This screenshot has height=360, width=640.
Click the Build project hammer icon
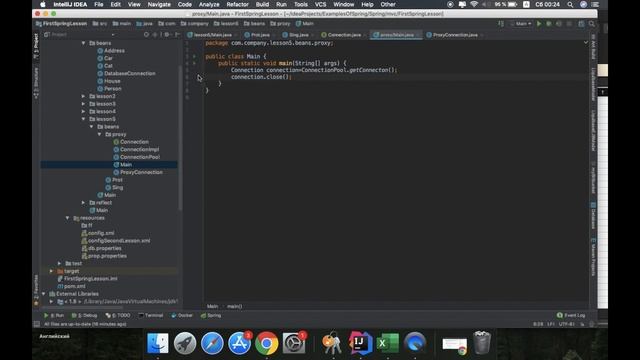coord(501,24)
